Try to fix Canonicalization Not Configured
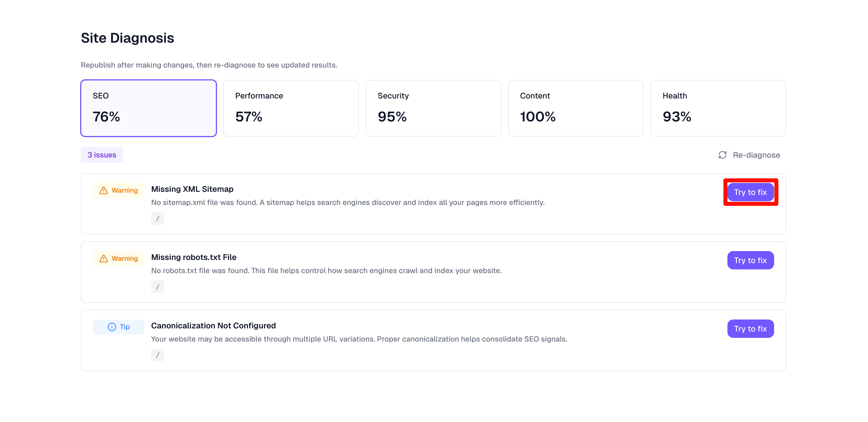 pyautogui.click(x=750, y=329)
